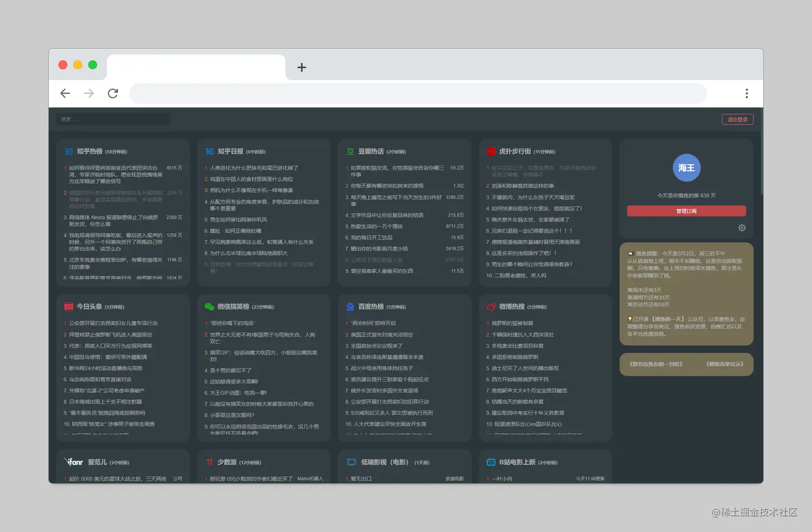Click the 搜索 search input field
The width and height of the screenshot is (812, 532).
coord(112,119)
